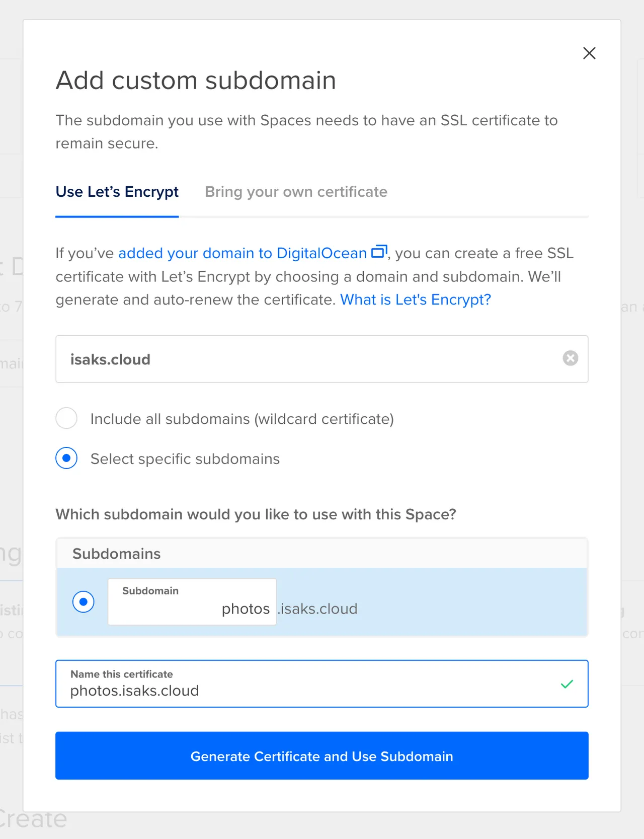The width and height of the screenshot is (644, 839).
Task: Open the Use Let's Encrypt tab
Action: (x=117, y=192)
